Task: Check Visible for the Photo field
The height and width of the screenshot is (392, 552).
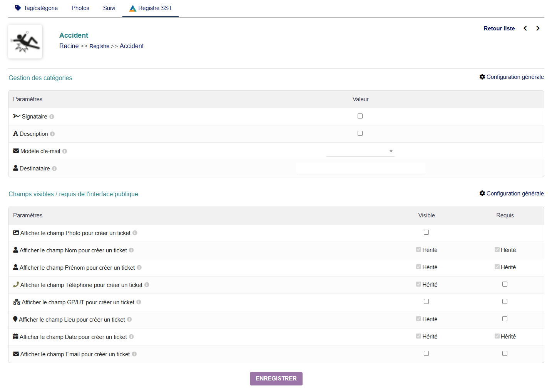Action: click(426, 232)
